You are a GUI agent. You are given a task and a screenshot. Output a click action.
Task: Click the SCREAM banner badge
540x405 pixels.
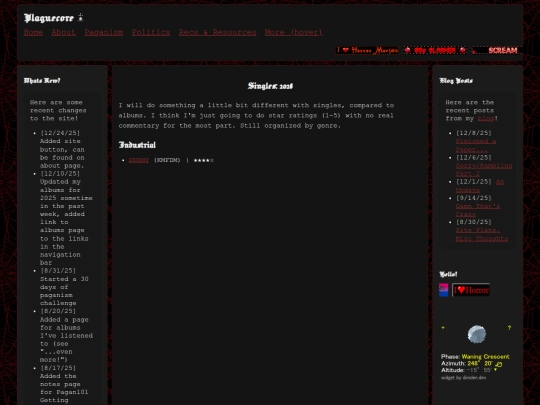click(497, 50)
